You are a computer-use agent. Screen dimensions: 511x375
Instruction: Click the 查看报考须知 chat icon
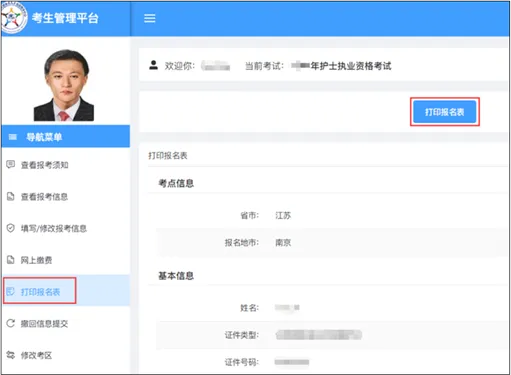coord(11,164)
